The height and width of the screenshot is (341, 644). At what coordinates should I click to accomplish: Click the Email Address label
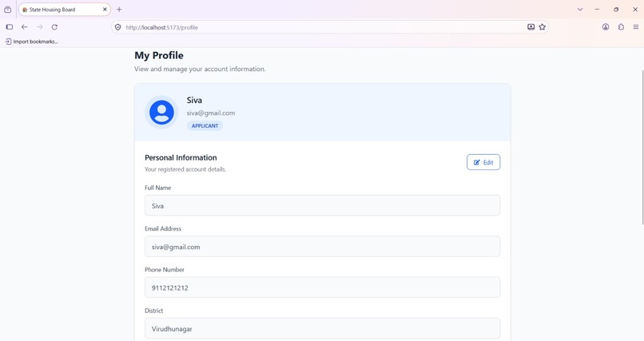(163, 228)
